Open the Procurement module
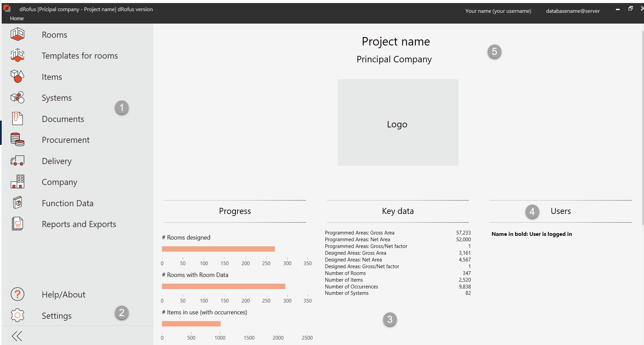The width and height of the screenshot is (644, 345). (x=65, y=140)
